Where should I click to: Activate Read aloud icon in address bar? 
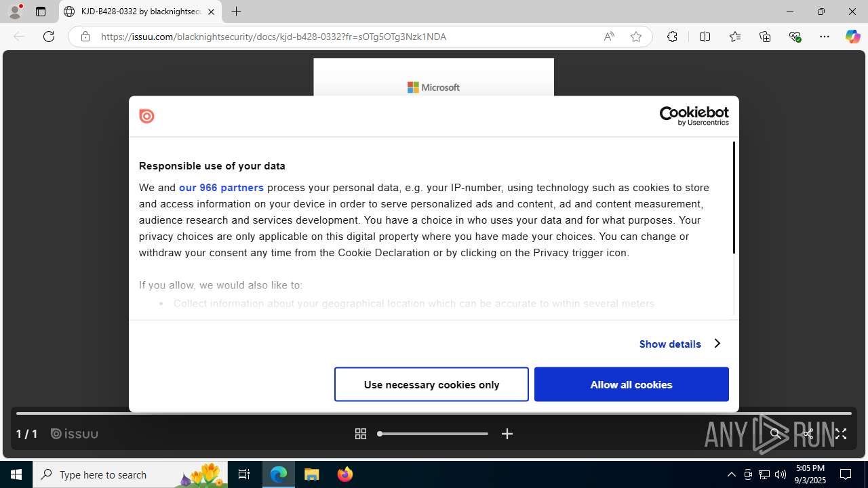609,37
